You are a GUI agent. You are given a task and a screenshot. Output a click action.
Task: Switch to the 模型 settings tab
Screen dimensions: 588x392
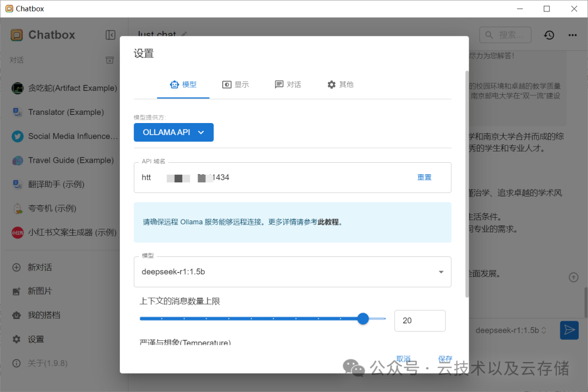[183, 85]
